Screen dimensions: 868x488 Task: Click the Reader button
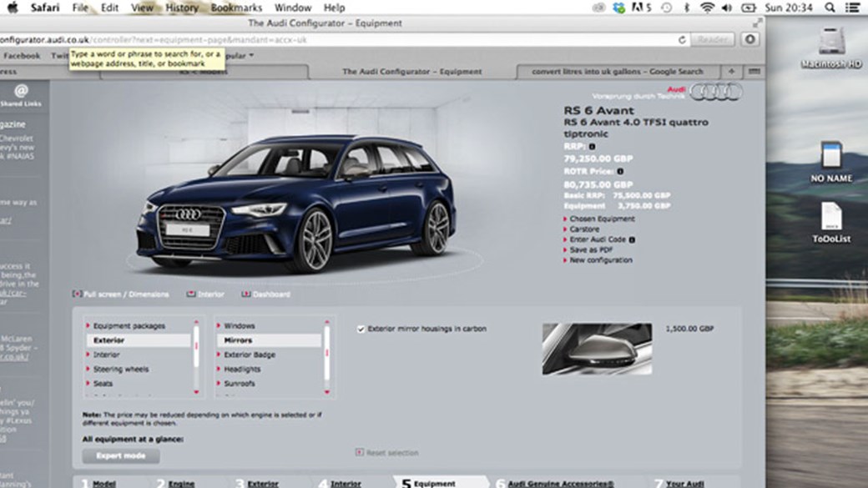click(712, 39)
